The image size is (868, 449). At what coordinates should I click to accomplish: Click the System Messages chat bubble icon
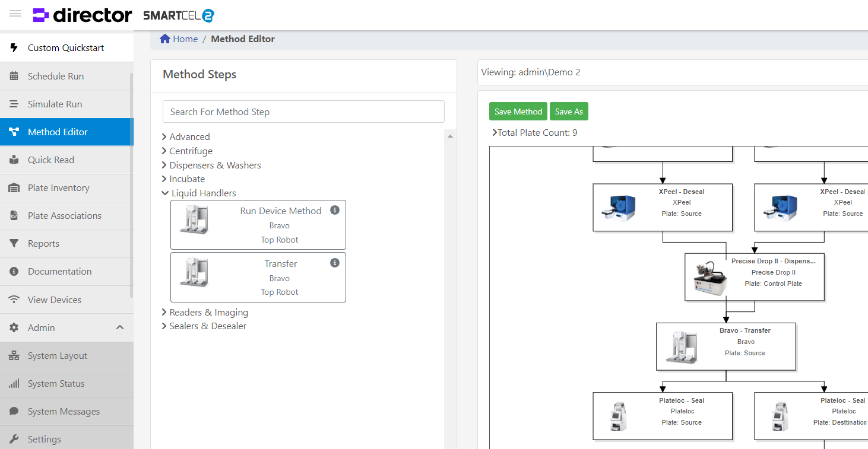tap(14, 411)
